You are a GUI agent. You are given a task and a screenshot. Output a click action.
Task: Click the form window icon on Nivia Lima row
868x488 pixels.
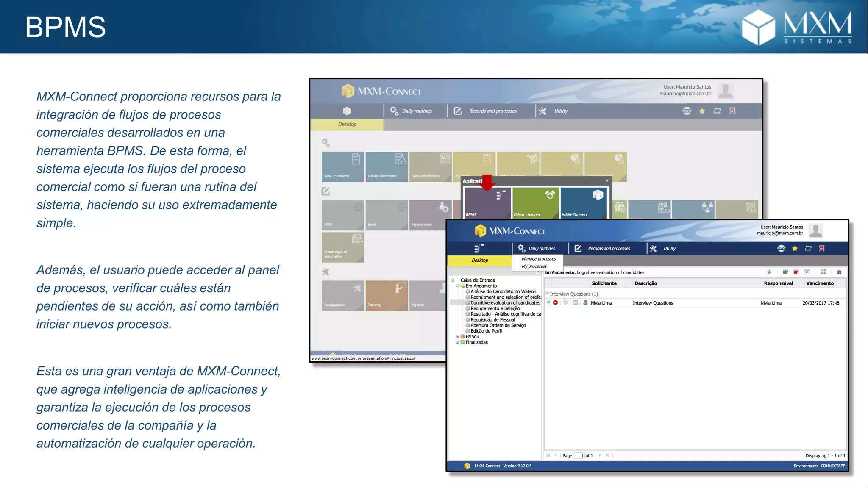575,303
